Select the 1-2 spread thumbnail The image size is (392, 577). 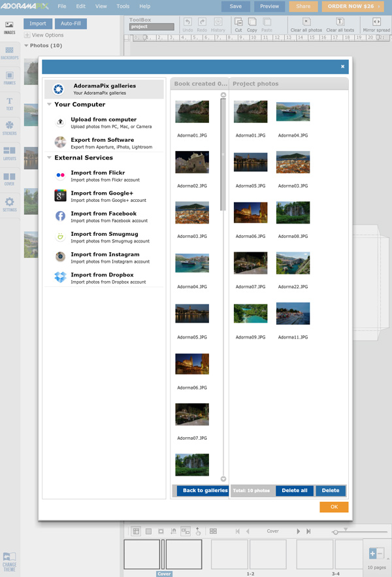click(249, 555)
